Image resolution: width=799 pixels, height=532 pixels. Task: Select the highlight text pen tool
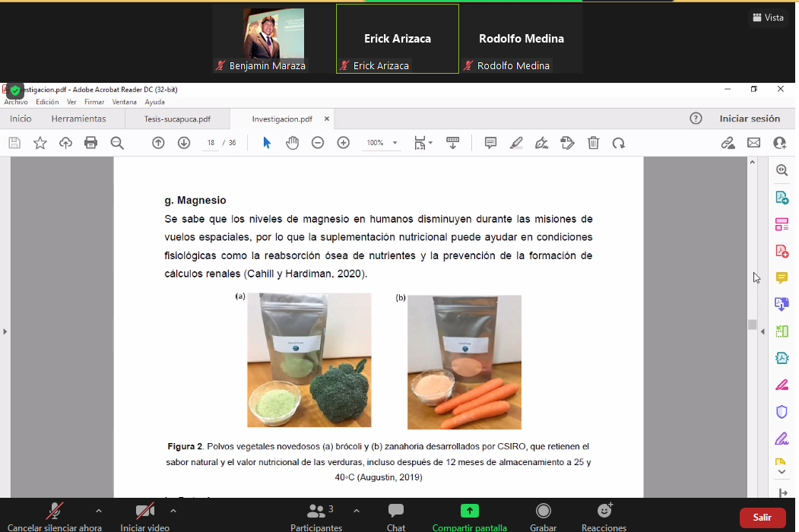[x=516, y=143]
